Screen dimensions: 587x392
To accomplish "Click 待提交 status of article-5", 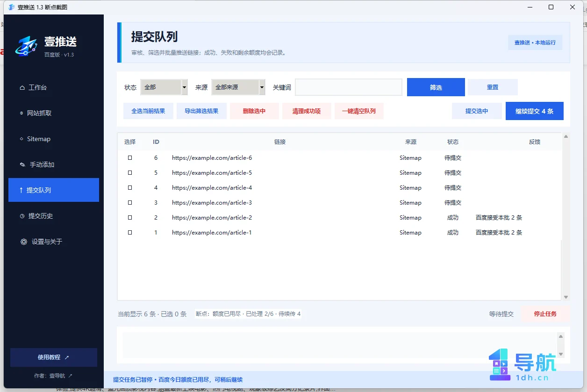I will (x=453, y=173).
